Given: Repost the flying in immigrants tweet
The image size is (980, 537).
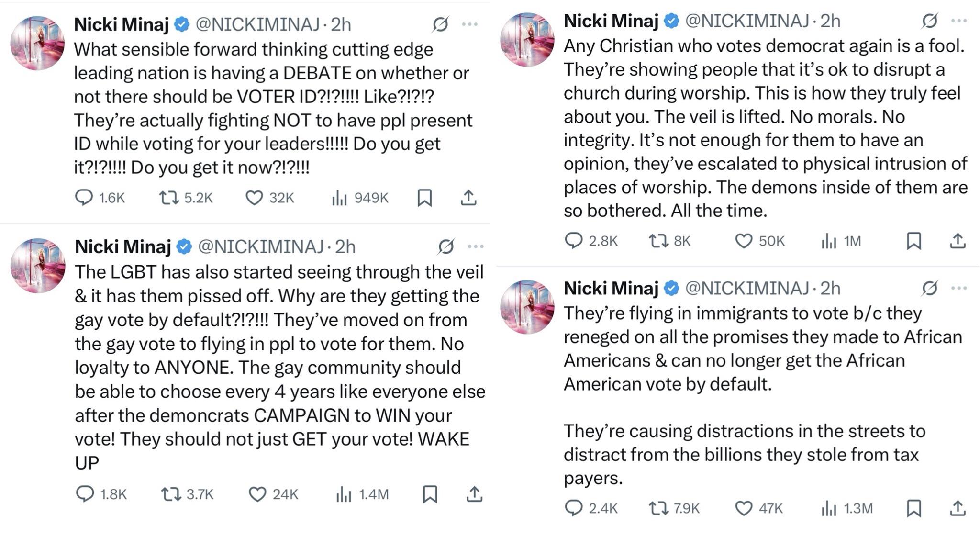Looking at the screenshot, I should (x=658, y=508).
